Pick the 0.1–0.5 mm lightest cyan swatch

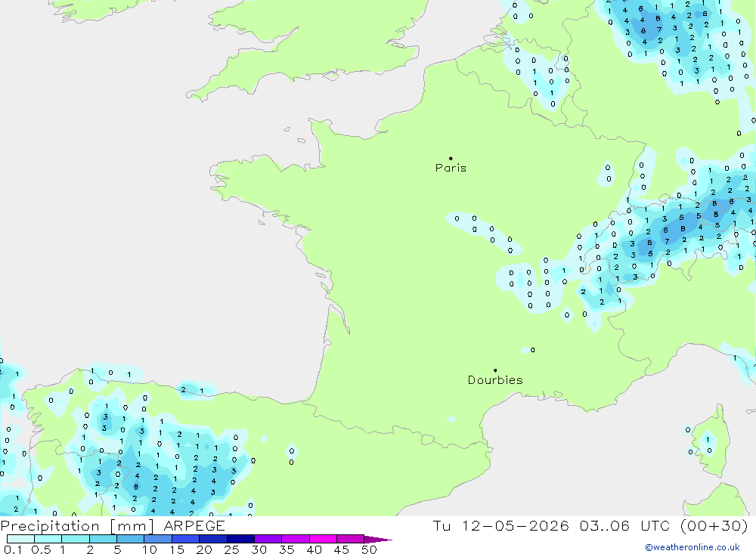click(x=20, y=539)
